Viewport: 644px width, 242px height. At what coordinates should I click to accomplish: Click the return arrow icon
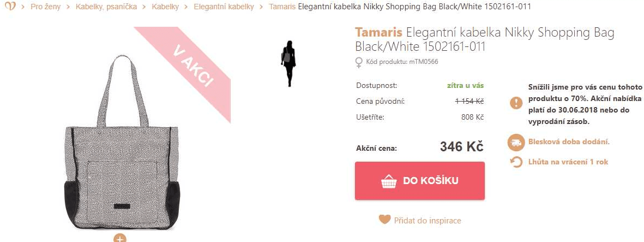[x=516, y=162]
